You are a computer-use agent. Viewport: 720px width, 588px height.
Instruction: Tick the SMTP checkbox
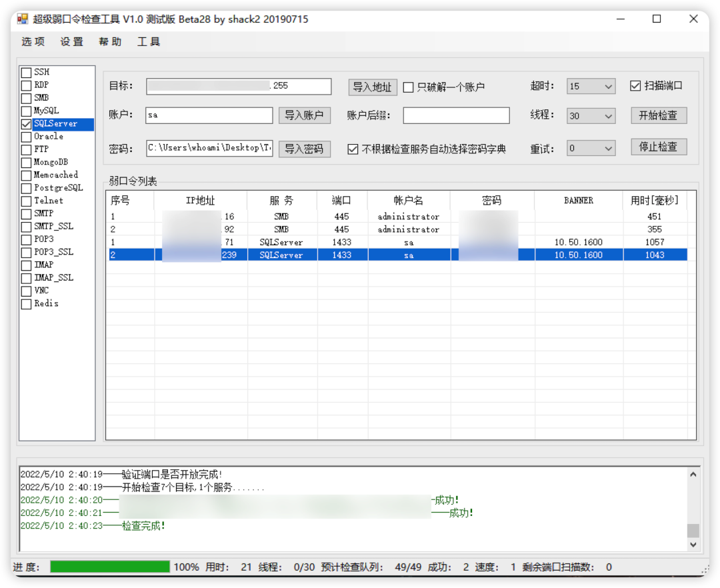tap(26, 214)
